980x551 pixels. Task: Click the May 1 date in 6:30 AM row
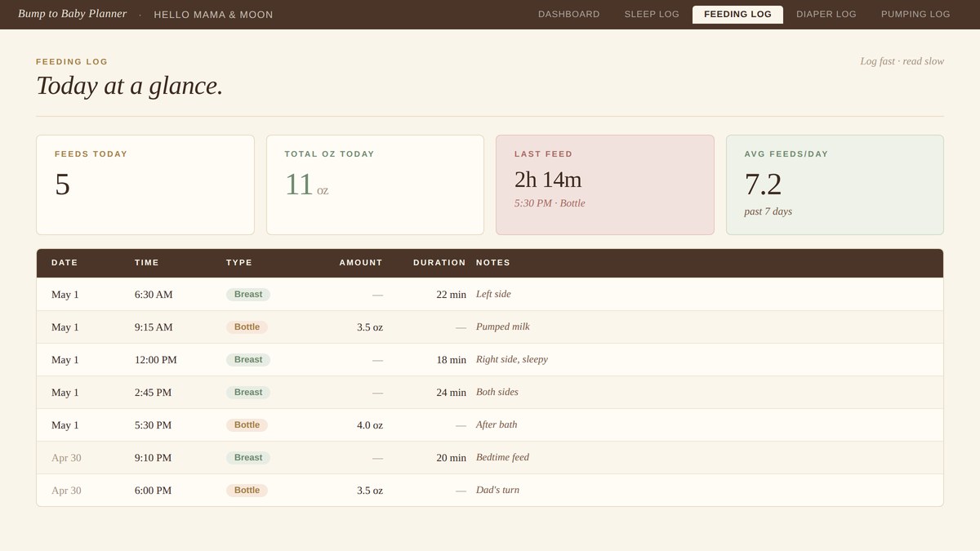[x=65, y=295]
